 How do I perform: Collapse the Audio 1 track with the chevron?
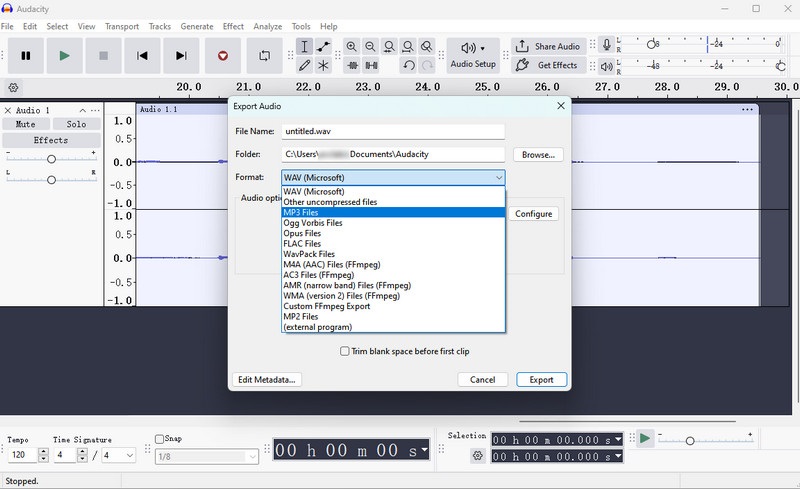(83, 110)
